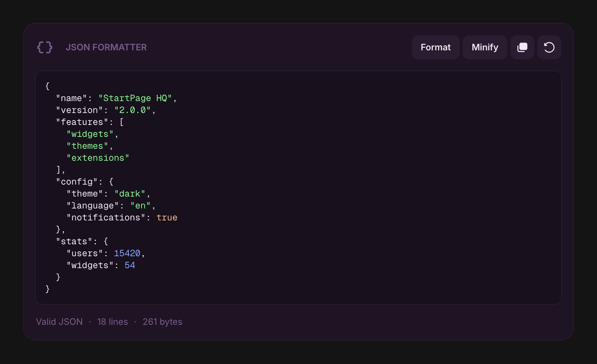Click the curly braces logo icon
The image size is (597, 364).
click(x=44, y=47)
